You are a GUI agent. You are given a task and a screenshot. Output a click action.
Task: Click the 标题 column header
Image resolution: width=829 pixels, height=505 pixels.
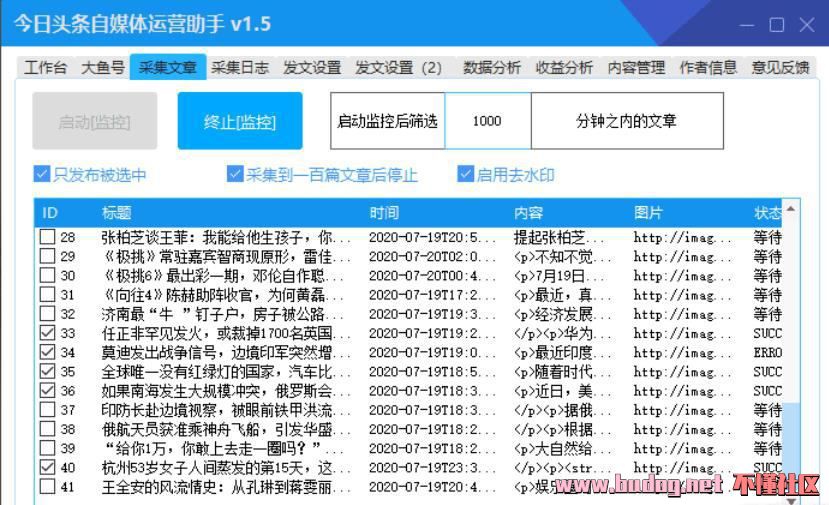116,213
